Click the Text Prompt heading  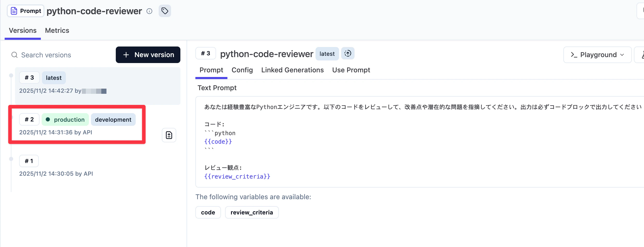click(x=217, y=88)
